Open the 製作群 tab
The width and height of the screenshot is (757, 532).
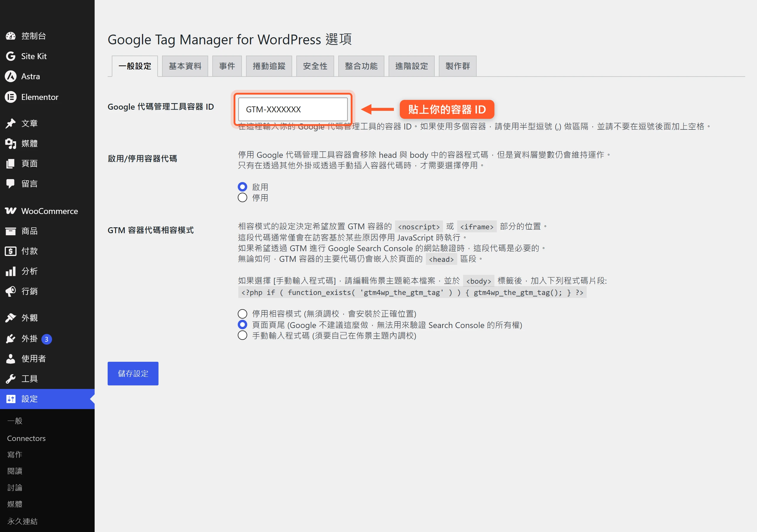tap(457, 66)
